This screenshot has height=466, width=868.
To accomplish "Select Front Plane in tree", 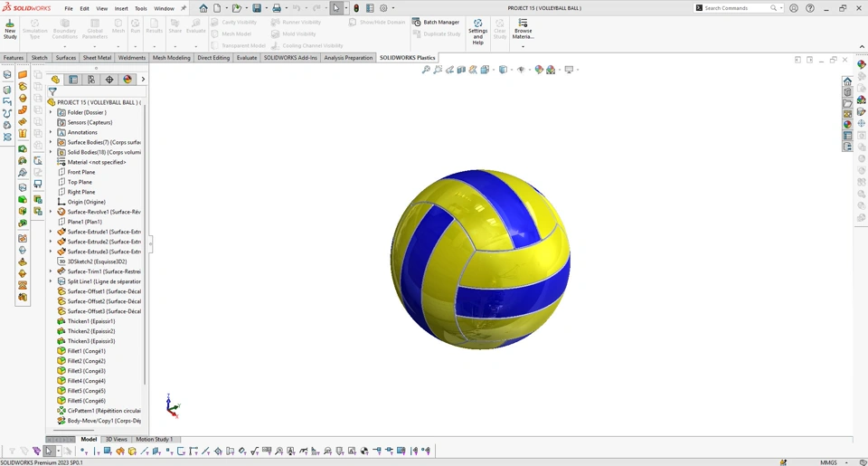I will coord(81,172).
